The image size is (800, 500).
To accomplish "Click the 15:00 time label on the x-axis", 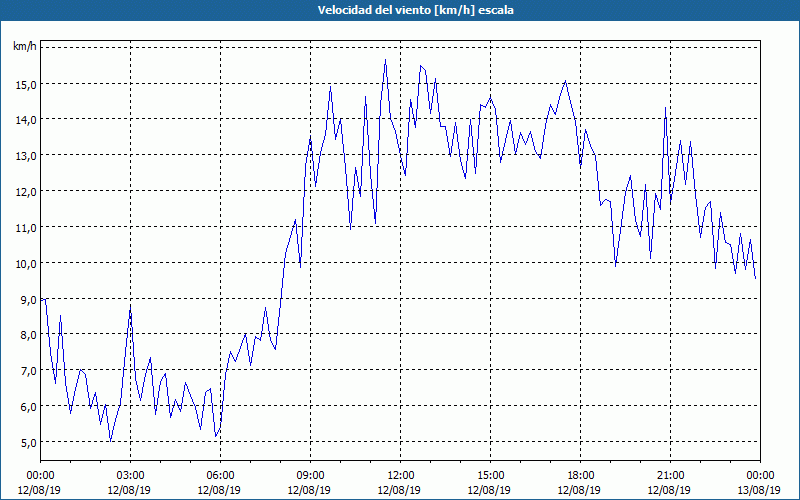I will click(489, 476).
